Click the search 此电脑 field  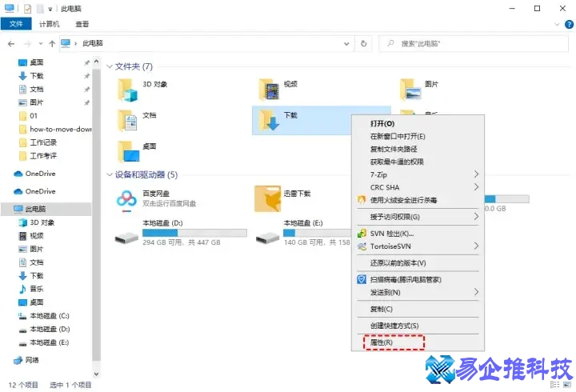474,44
